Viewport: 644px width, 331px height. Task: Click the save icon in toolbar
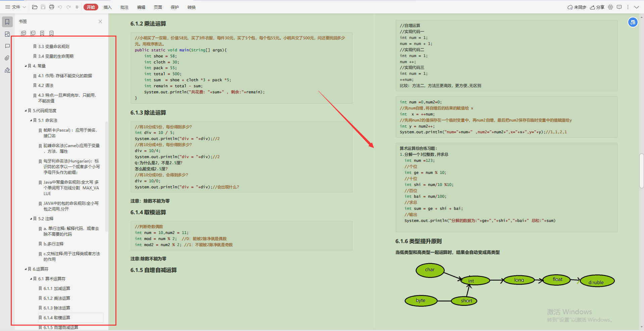coord(43,7)
